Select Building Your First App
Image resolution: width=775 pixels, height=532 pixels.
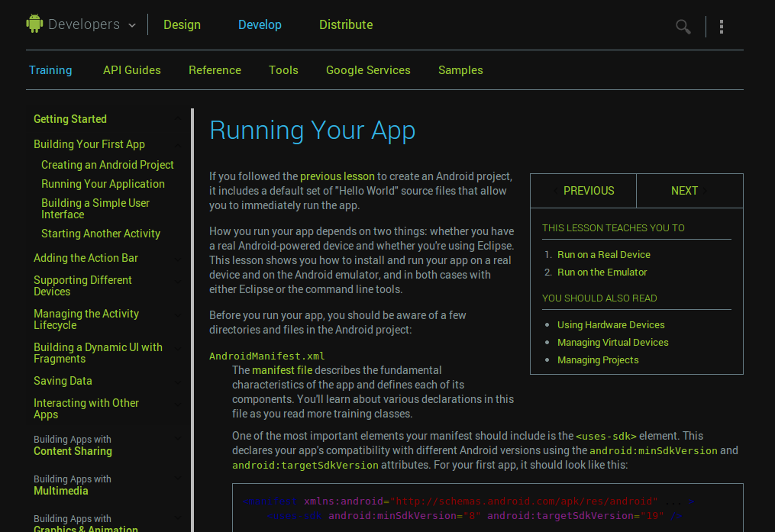click(89, 144)
